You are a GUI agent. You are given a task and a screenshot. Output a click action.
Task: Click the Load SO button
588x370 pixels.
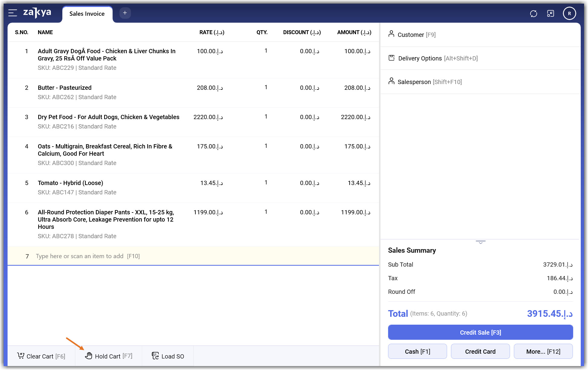coord(168,356)
